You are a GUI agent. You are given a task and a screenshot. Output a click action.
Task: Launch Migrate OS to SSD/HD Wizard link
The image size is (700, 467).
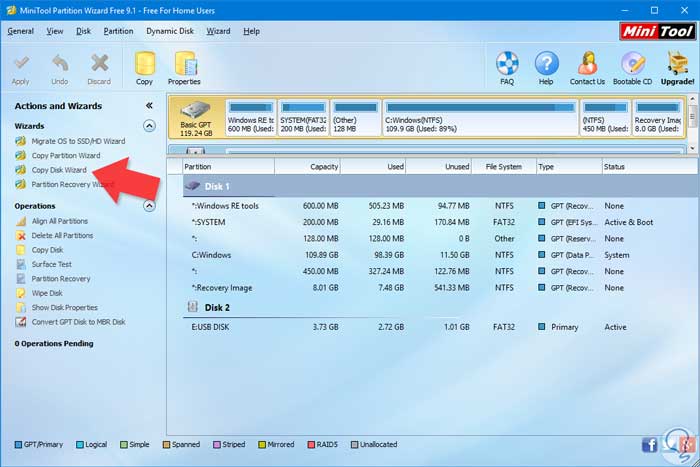pos(79,141)
